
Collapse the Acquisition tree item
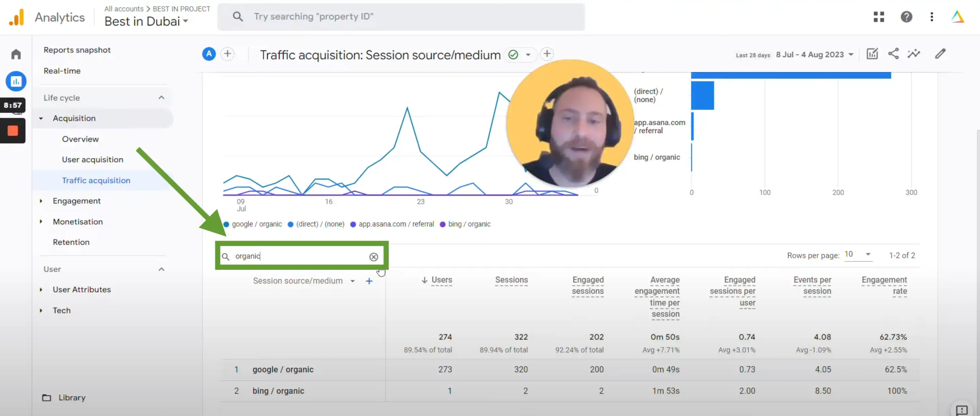[x=41, y=119]
